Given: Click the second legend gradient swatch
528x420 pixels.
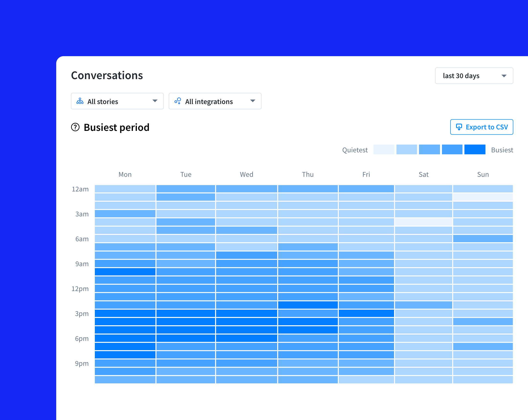Looking at the screenshot, I should point(407,149).
